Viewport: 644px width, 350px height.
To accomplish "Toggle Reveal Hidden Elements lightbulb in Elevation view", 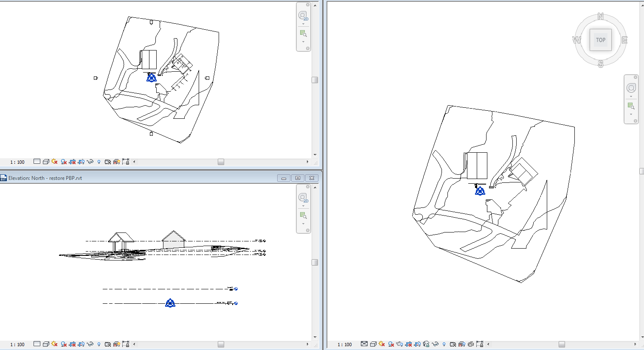I will 99,344.
